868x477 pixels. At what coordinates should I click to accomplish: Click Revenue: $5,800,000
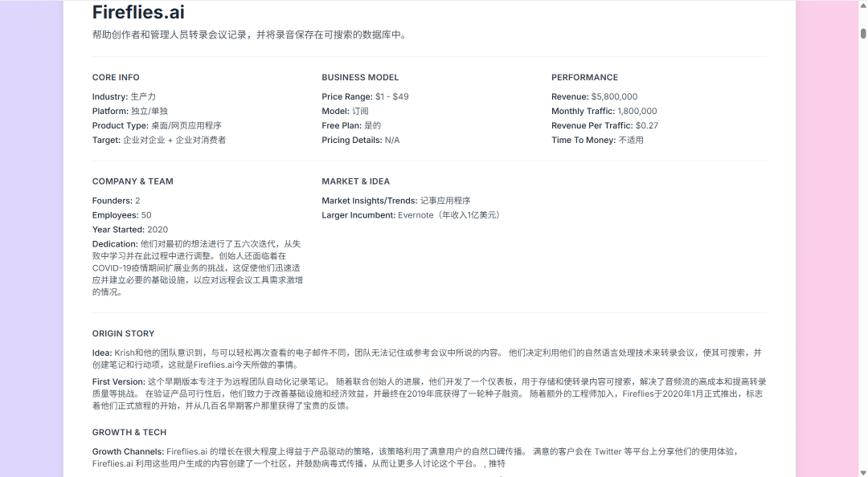click(595, 97)
